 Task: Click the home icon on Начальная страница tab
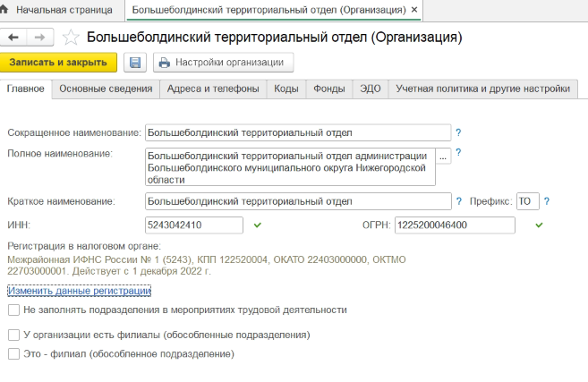[x=4, y=9]
